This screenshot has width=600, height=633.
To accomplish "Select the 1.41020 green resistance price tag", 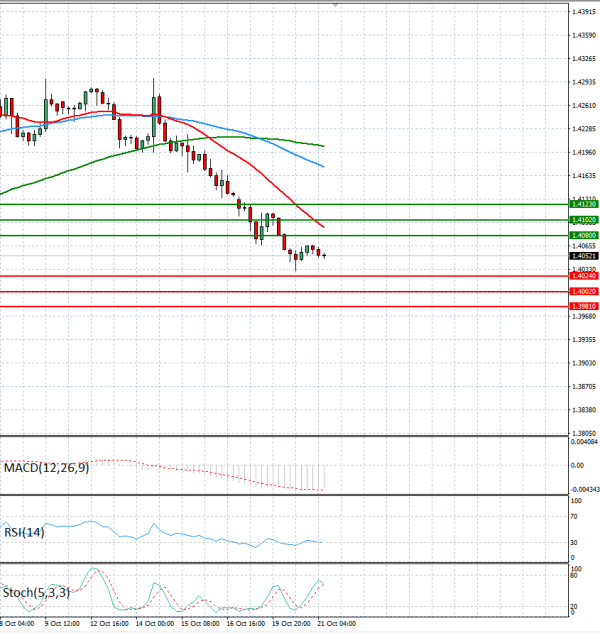I will [584, 220].
